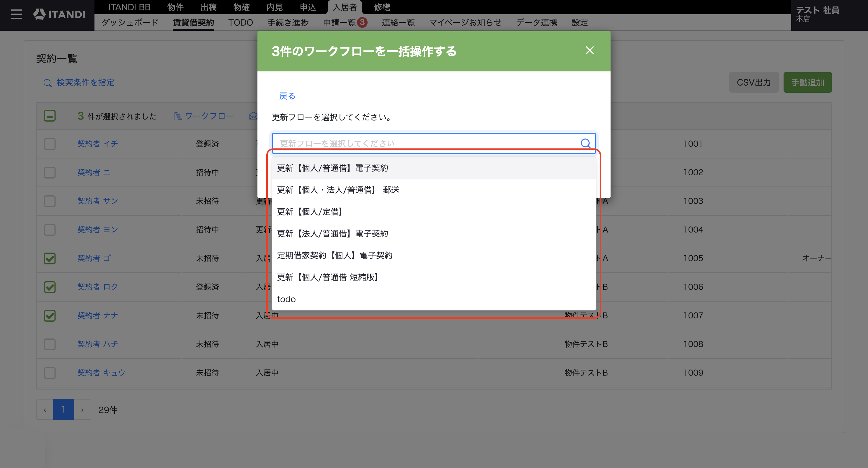Open contract 契約者 ヨン

coord(98,230)
